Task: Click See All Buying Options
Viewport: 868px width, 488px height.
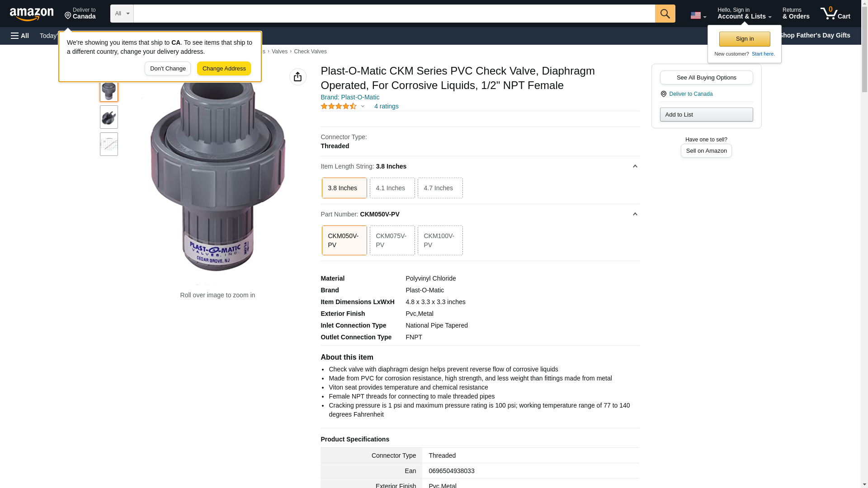Action: (x=706, y=77)
